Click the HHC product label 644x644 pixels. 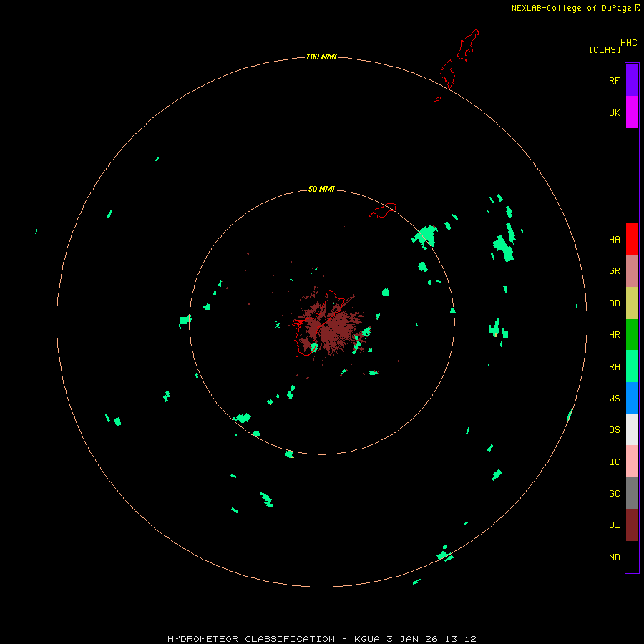tap(628, 43)
